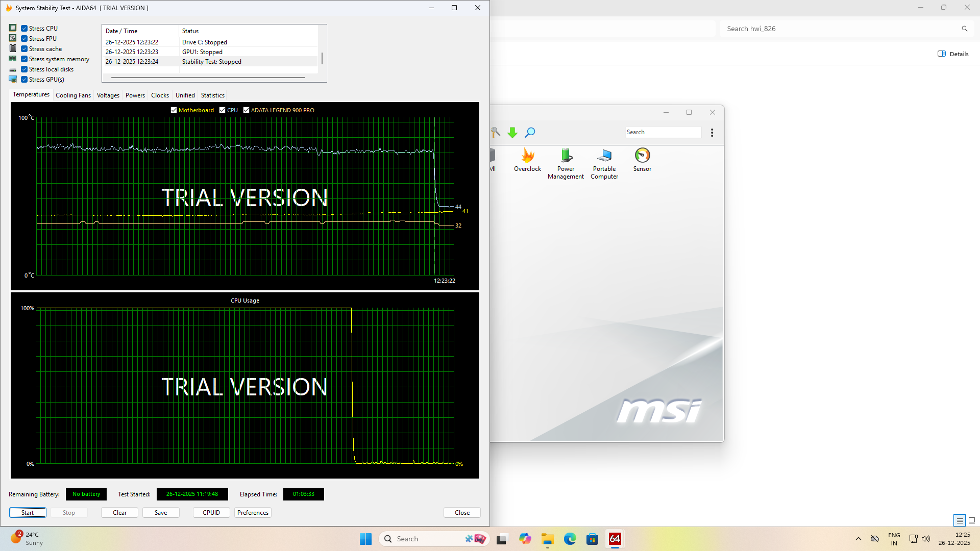Switch to the Statistics tab
The height and width of the screenshot is (551, 980).
click(212, 95)
